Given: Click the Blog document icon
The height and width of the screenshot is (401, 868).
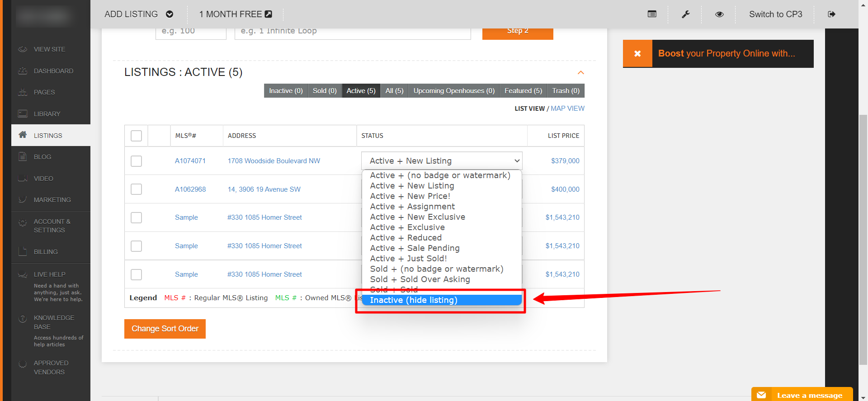Looking at the screenshot, I should [x=23, y=157].
